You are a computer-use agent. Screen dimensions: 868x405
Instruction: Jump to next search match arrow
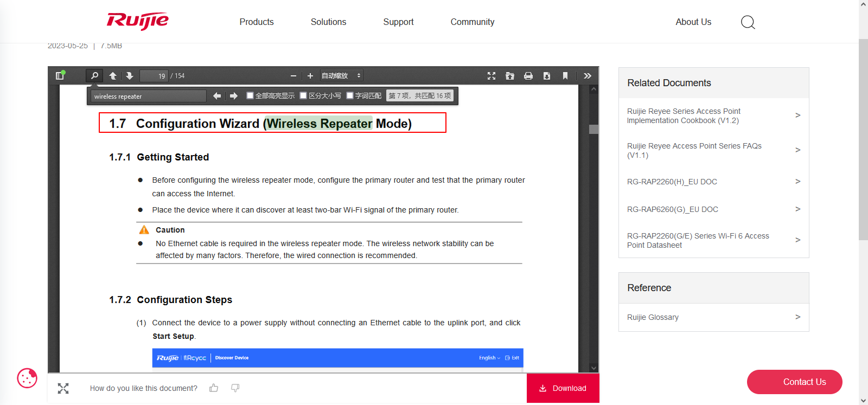(x=234, y=96)
